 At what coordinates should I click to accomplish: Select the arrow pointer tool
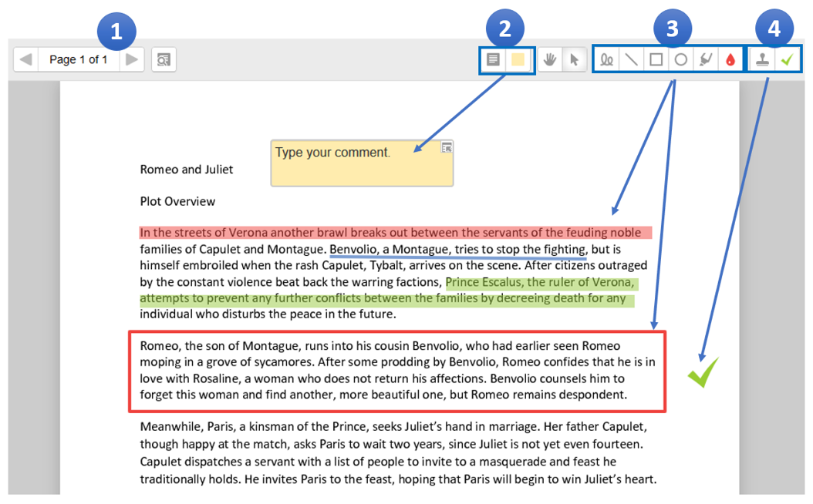pos(574,59)
